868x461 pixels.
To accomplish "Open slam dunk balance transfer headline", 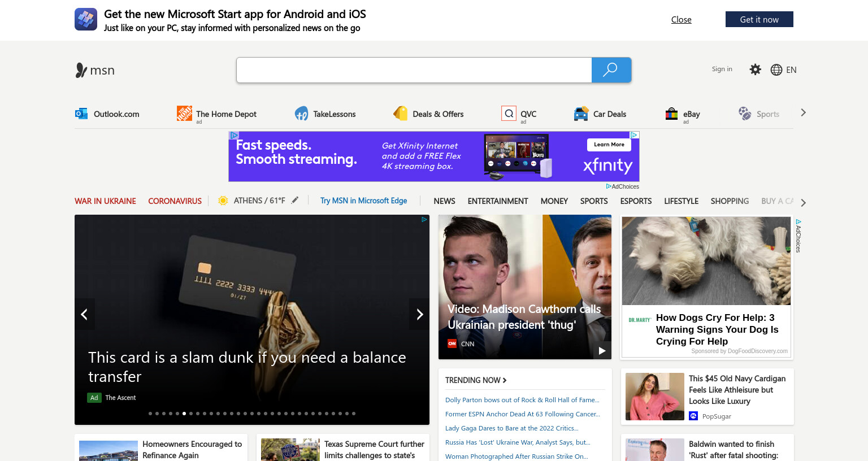I will (x=247, y=367).
